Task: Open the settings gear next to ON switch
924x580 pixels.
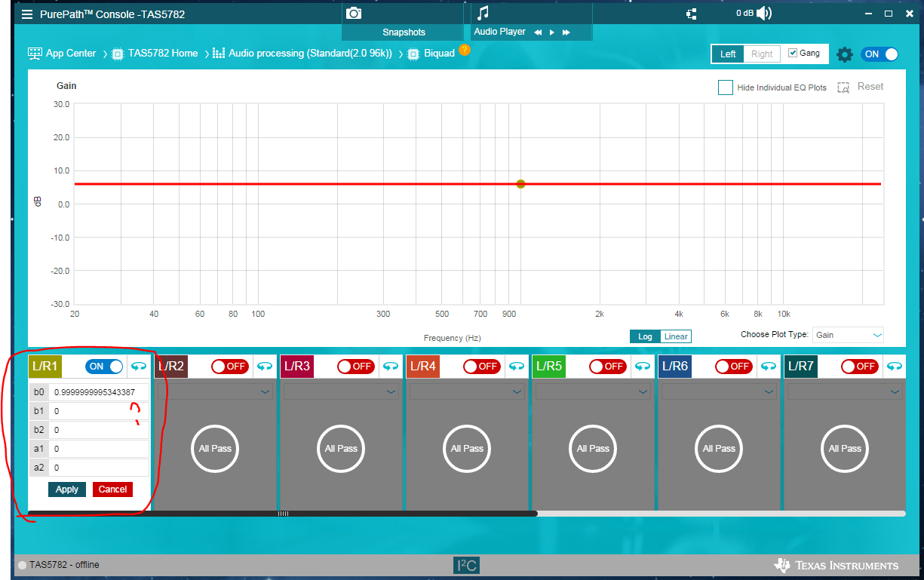Action: point(844,54)
